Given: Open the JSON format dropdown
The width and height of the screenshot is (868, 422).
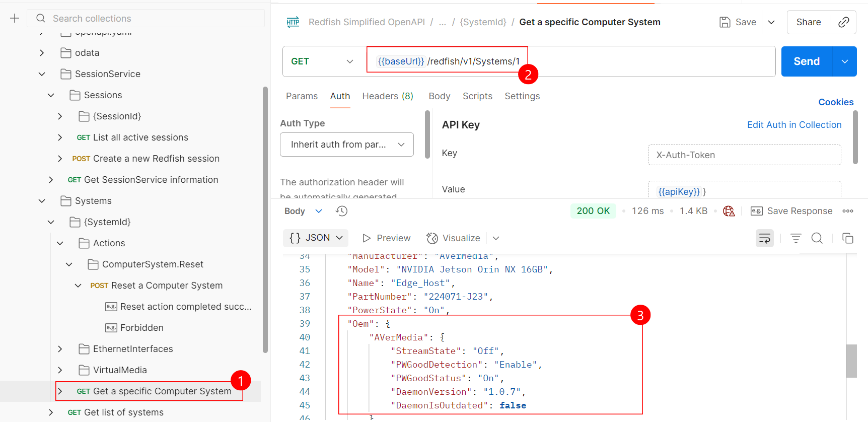Looking at the screenshot, I should (x=316, y=238).
